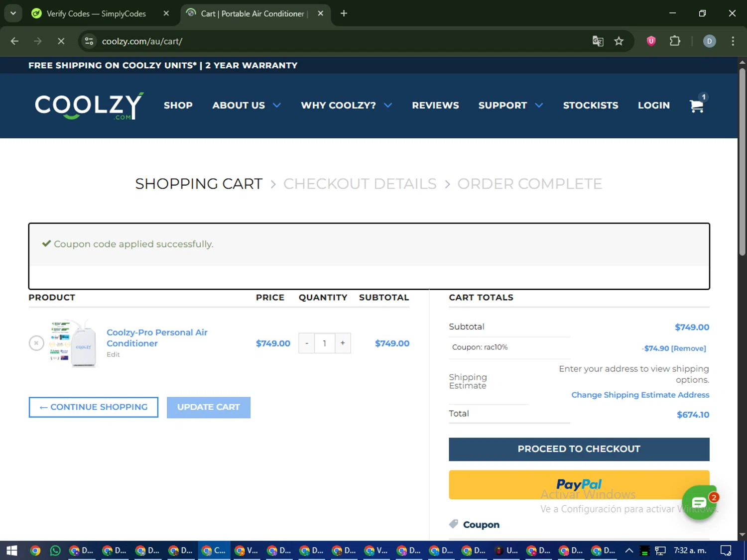Open the Extensions puzzle menu

[x=675, y=41]
